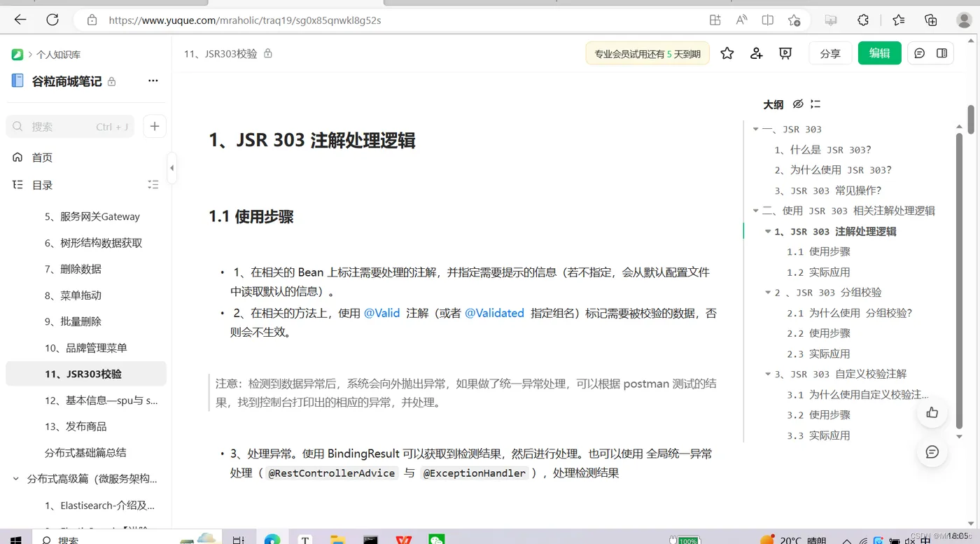Click the sidebar 搜索 search field

pos(70,127)
